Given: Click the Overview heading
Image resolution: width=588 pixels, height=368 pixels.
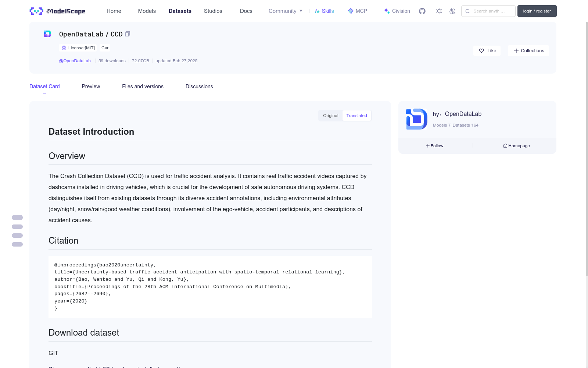Looking at the screenshot, I should (x=67, y=156).
